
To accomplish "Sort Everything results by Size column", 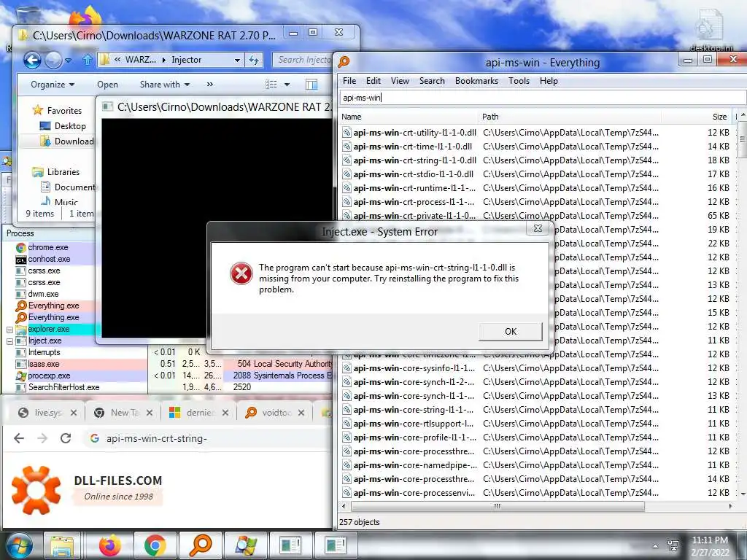I will 697,117.
